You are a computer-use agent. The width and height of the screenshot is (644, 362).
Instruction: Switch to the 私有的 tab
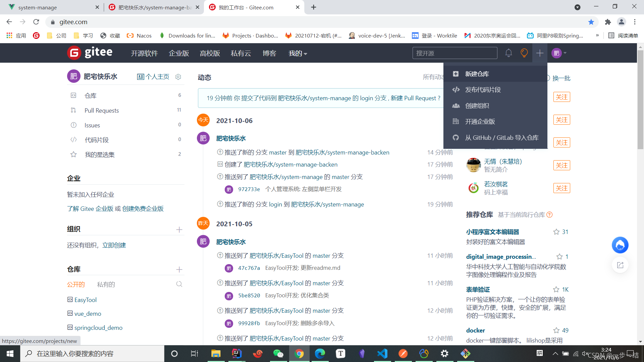(x=106, y=284)
